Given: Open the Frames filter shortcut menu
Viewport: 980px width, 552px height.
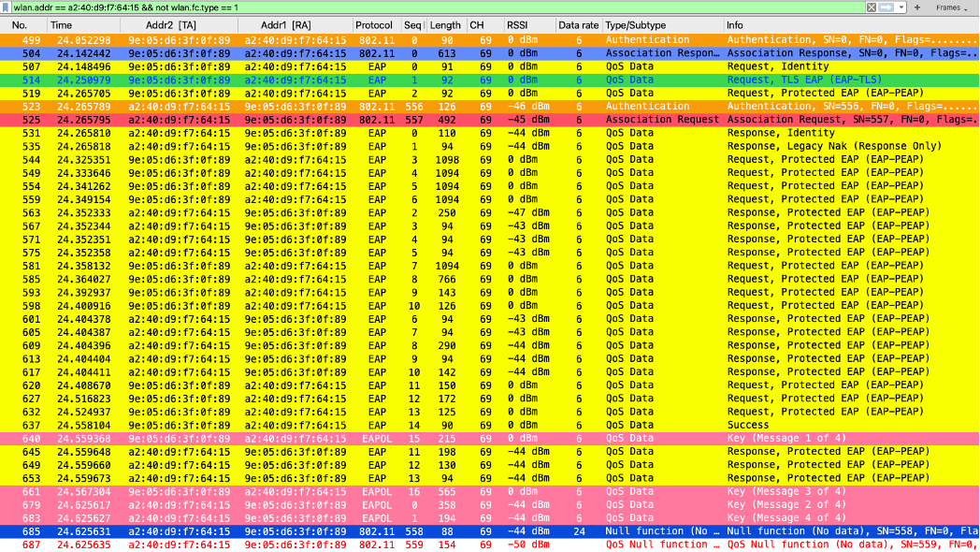Looking at the screenshot, I should point(953,7).
